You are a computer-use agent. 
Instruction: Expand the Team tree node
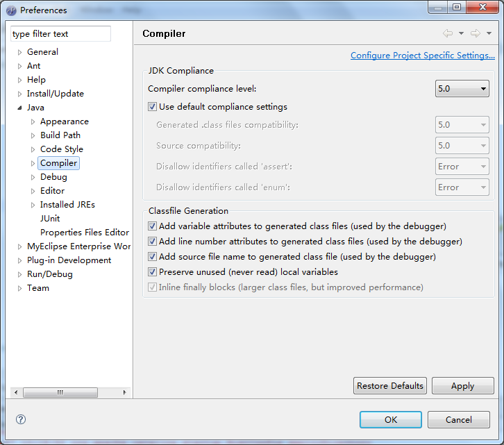(x=19, y=288)
